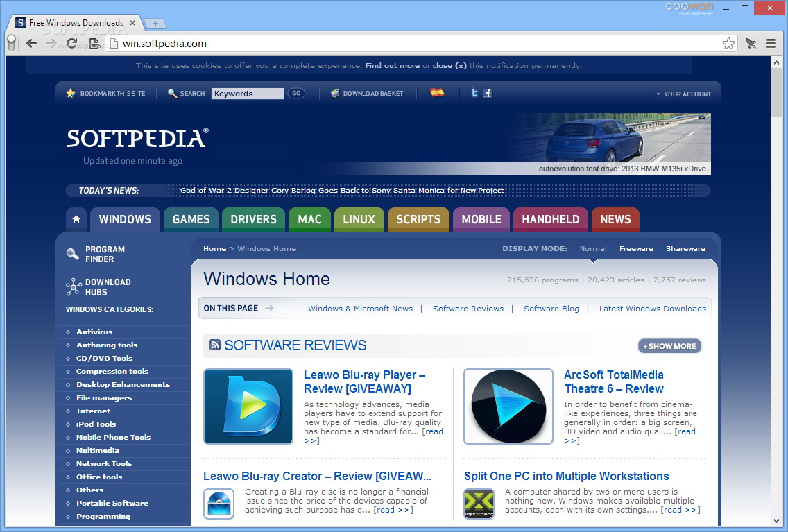
Task: Open Program Finder in the sidebar
Action: click(x=96, y=254)
